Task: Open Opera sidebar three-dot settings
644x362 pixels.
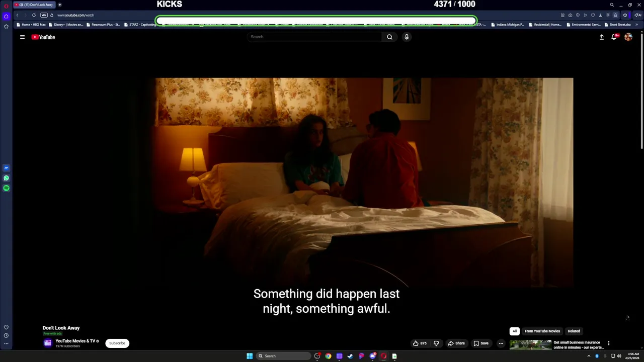Action: [6, 344]
